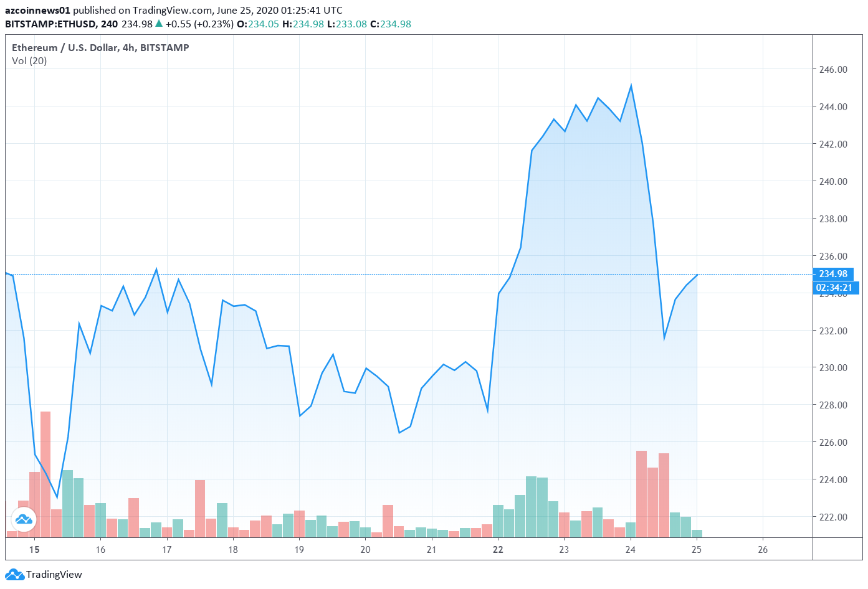The image size is (868, 589).
Task: Click the 246.00 price axis label
Action: [833, 69]
